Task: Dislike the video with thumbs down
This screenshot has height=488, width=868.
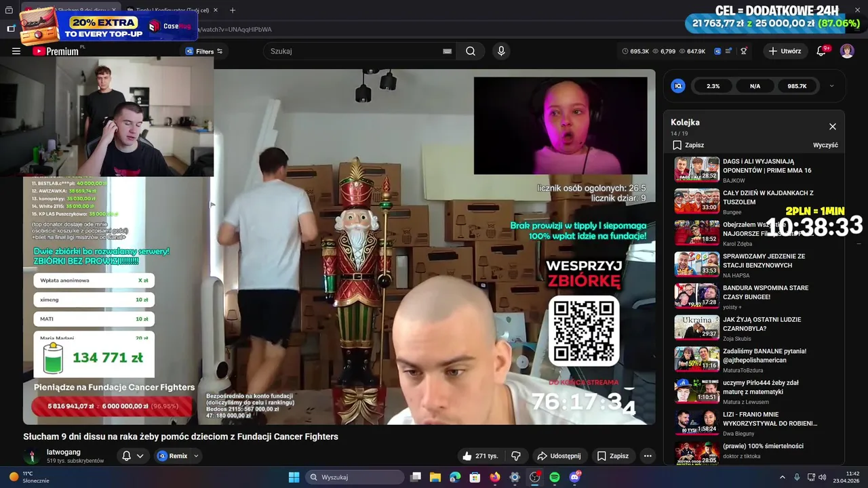Action: (516, 456)
